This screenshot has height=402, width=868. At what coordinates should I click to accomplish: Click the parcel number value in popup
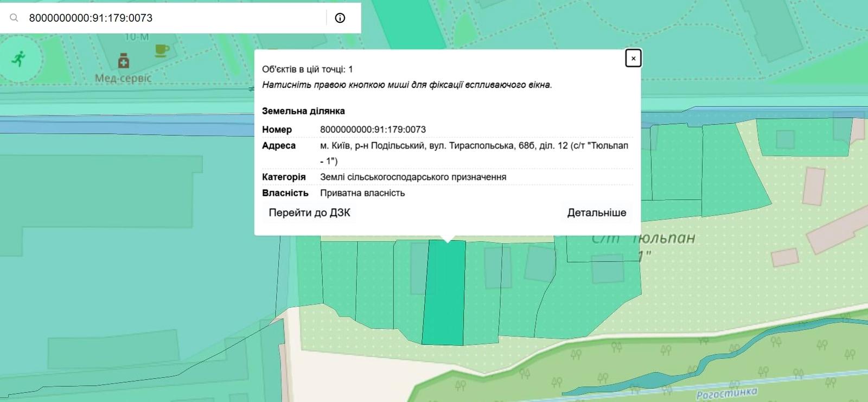[373, 130]
